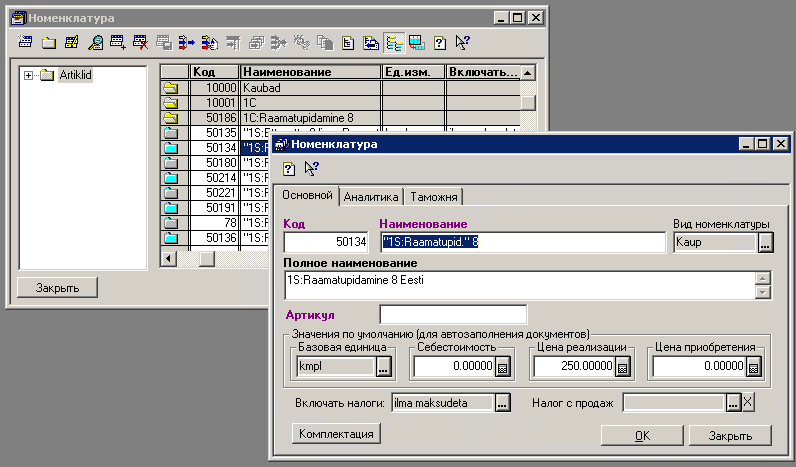Select row with code 50136

pyautogui.click(x=215, y=238)
